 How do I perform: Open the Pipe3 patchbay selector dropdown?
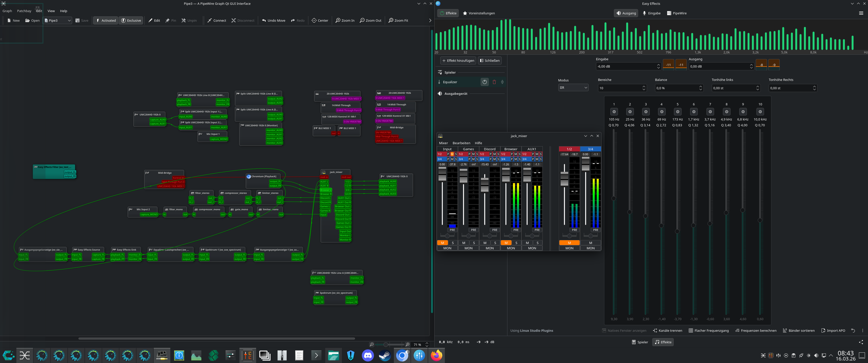[x=58, y=20]
